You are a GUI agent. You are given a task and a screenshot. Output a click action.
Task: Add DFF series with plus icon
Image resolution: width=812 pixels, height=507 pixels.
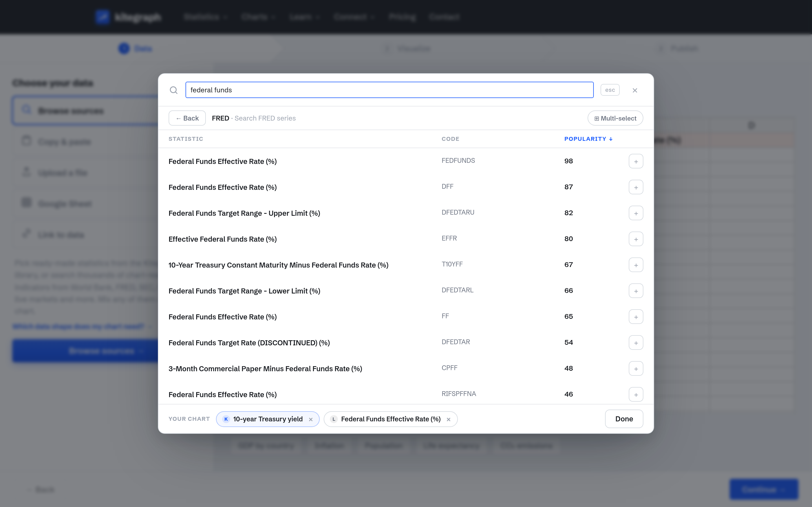[636, 187]
